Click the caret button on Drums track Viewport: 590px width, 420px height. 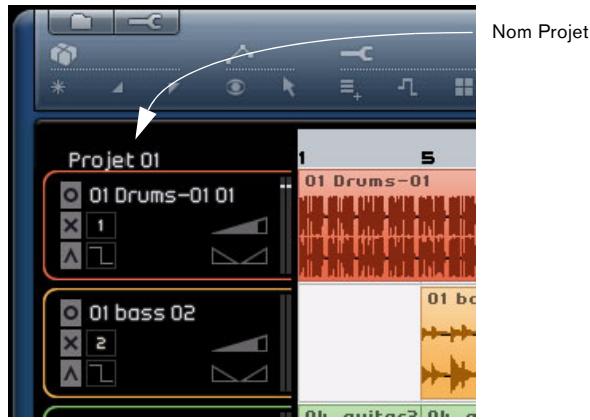click(x=71, y=256)
